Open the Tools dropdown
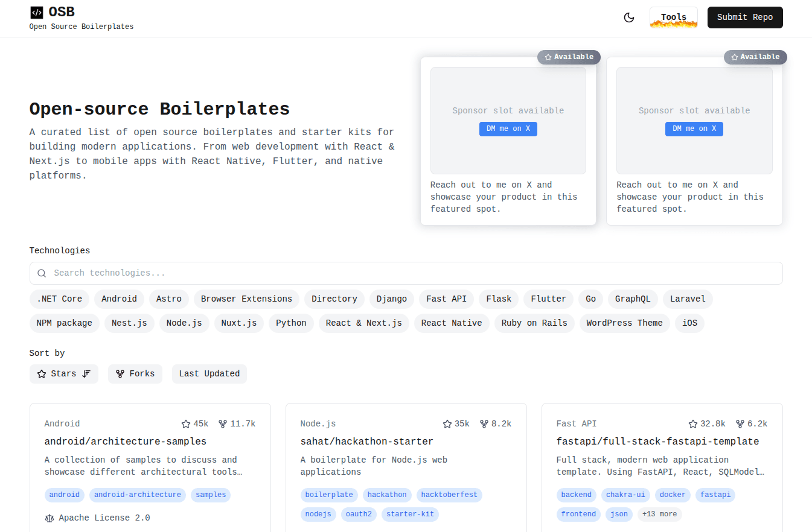The width and height of the screenshot is (812, 532). [673, 17]
